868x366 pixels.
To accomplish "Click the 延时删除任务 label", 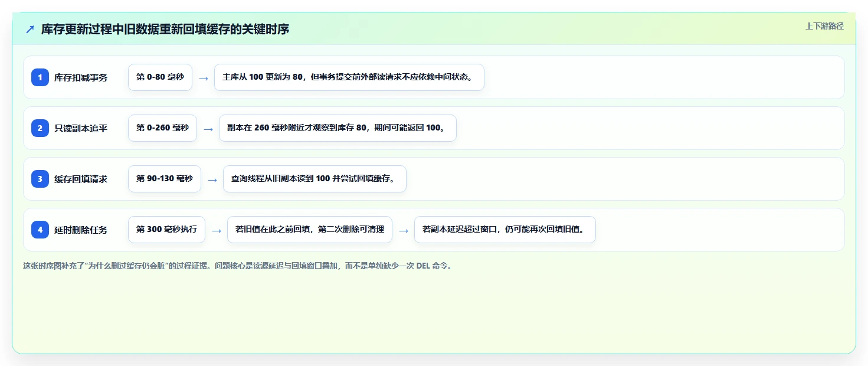I will (x=81, y=230).
